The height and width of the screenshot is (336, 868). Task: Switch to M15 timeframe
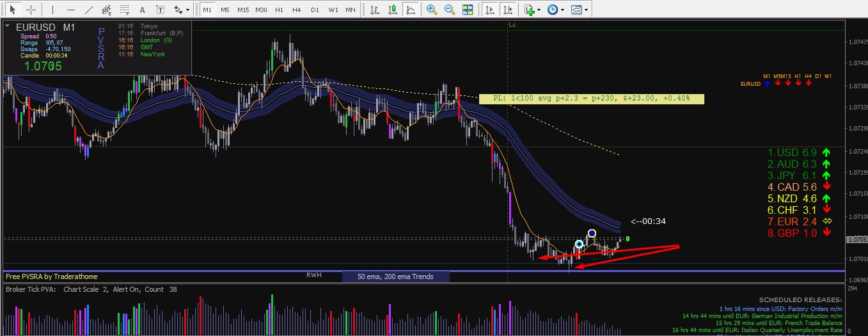243,10
